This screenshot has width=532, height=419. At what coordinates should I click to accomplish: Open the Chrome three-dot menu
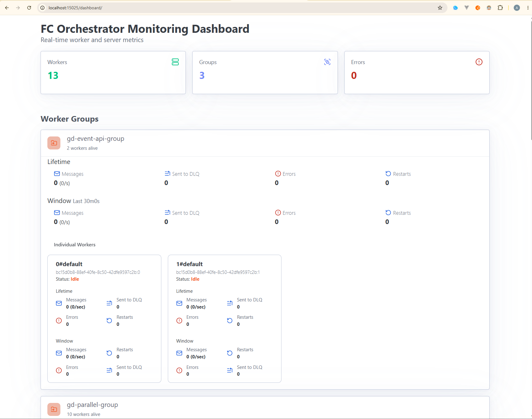pyautogui.click(x=528, y=8)
